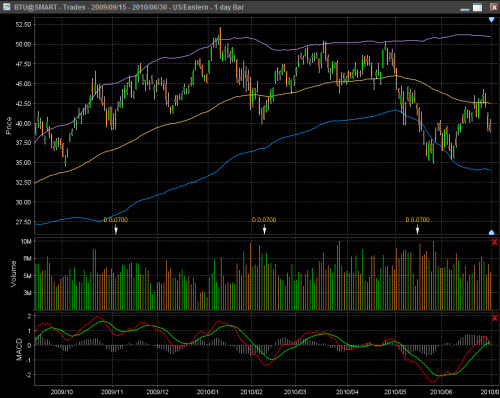Click the 2009/11 dividend arrow marker
The image size is (500, 398).
(116, 229)
